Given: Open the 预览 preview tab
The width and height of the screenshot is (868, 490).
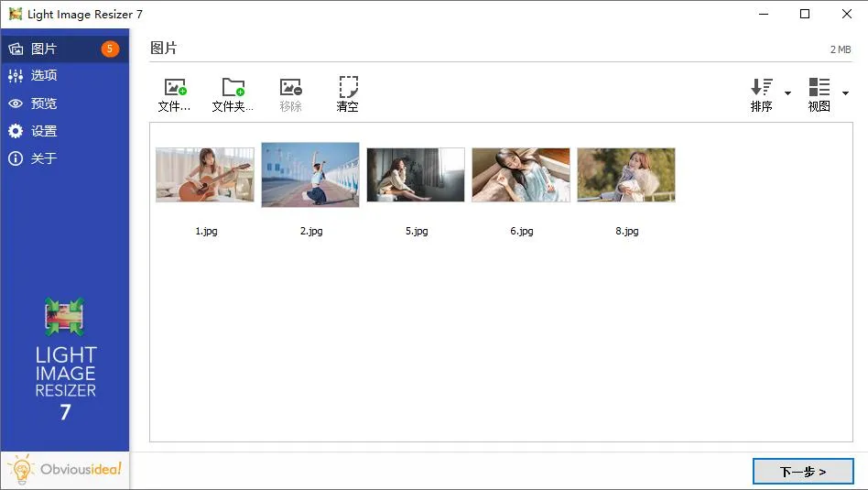Looking at the screenshot, I should tap(44, 103).
